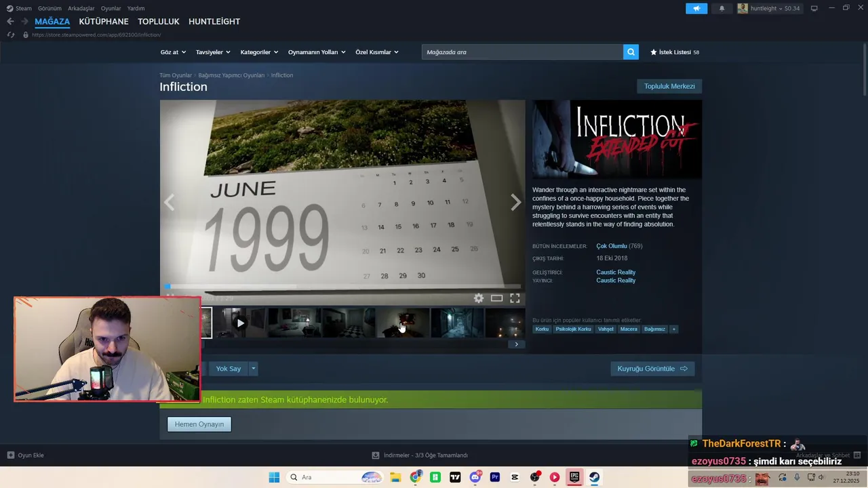Open the Steam announcements megaphone button
The width and height of the screenshot is (868, 488).
[696, 8]
